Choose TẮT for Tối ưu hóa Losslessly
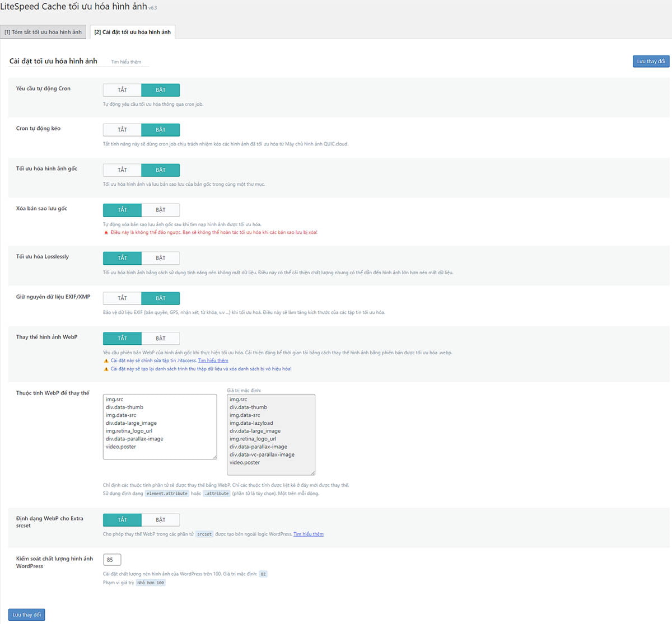Image resolution: width=672 pixels, height=624 pixels. (x=122, y=258)
